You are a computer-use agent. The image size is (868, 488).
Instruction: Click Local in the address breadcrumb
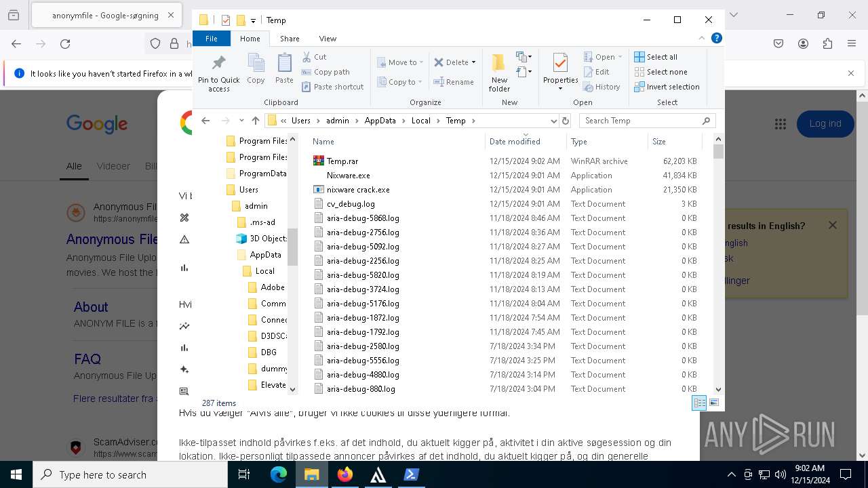[x=420, y=121]
